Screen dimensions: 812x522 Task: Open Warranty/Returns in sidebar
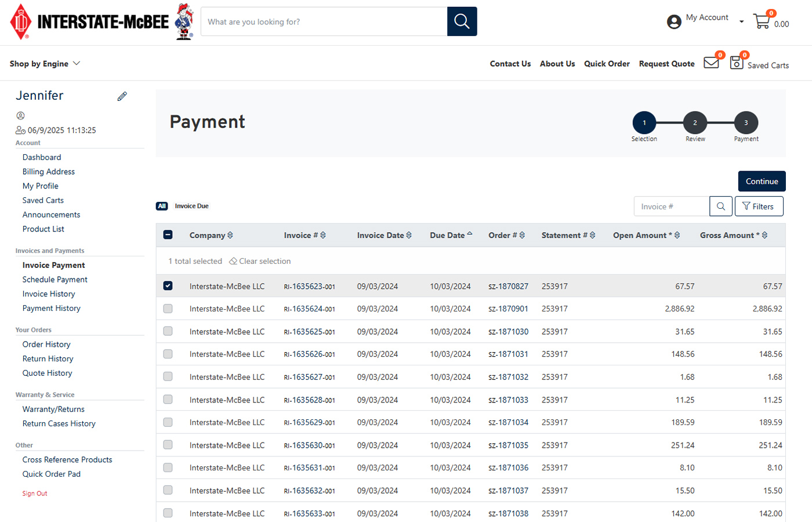53,409
